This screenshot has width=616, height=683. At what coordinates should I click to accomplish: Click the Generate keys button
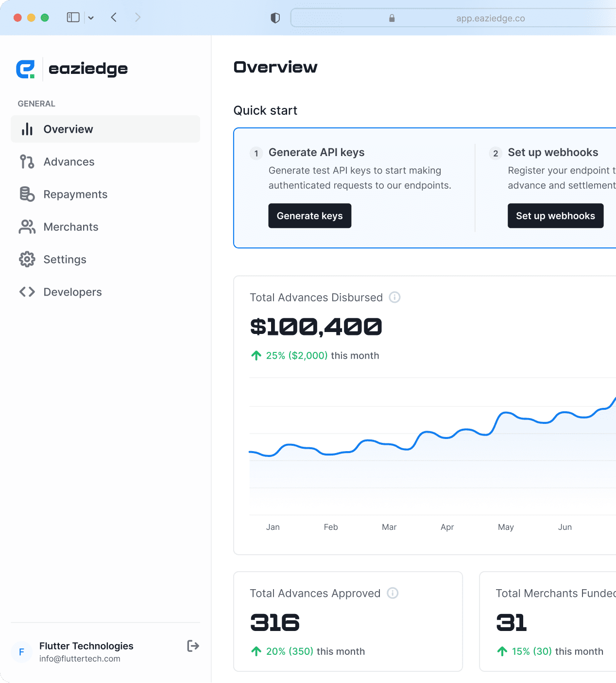click(309, 215)
